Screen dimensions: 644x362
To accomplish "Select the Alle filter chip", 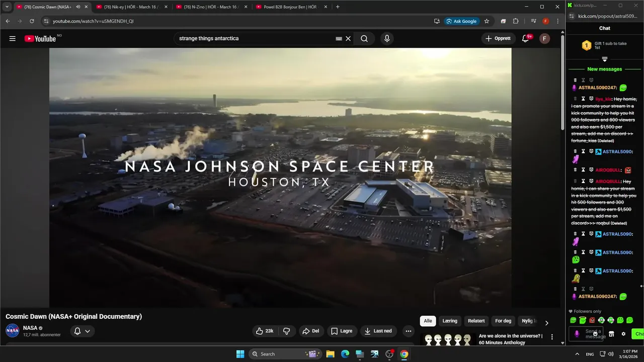I will click(x=428, y=321).
